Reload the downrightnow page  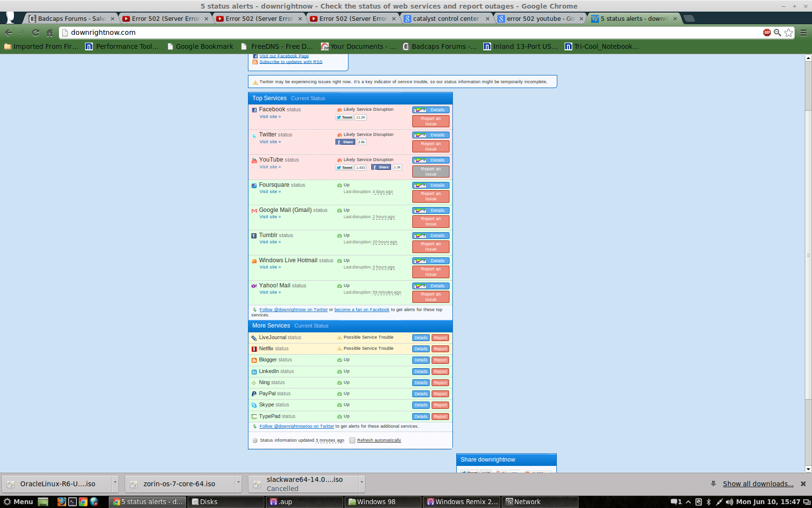(x=35, y=33)
